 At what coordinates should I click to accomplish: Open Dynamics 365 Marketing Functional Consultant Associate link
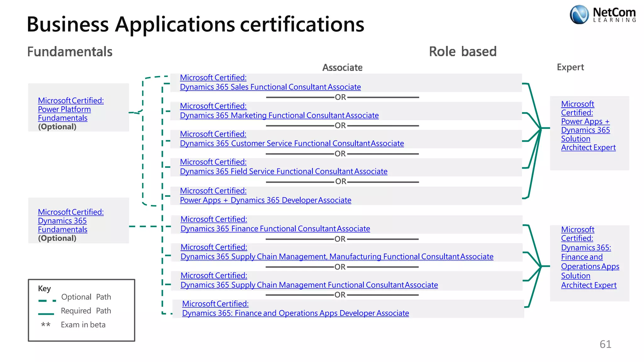click(279, 111)
